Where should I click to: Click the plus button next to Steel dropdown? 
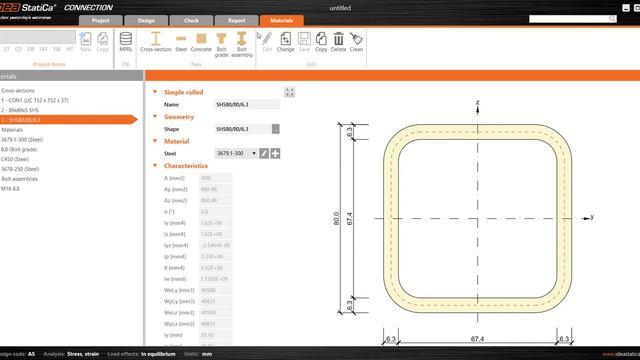[276, 153]
